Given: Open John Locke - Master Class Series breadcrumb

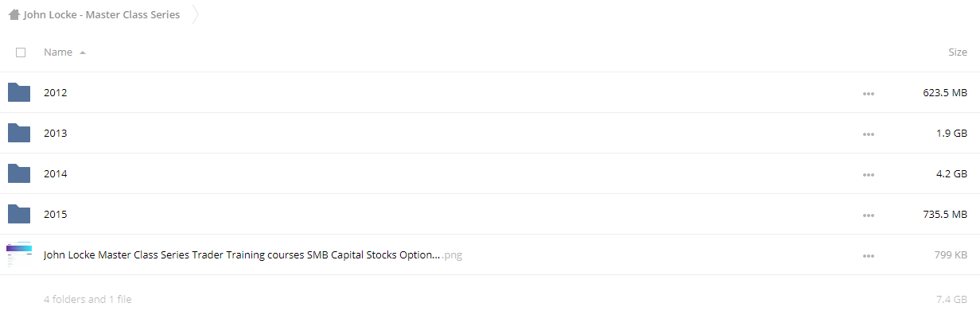Looking at the screenshot, I should coord(102,14).
